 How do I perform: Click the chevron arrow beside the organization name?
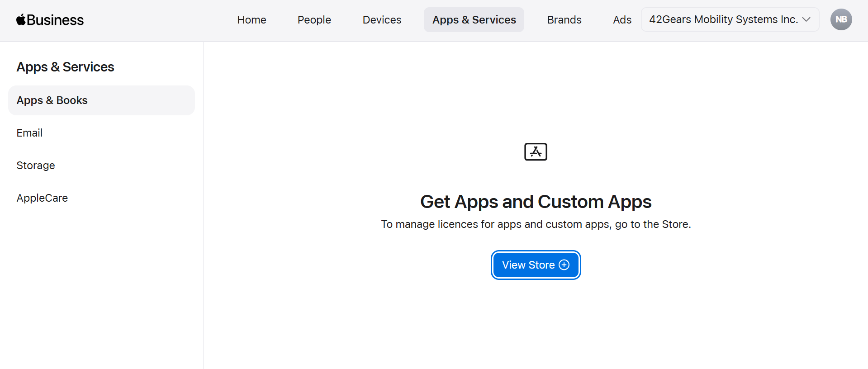pos(806,19)
